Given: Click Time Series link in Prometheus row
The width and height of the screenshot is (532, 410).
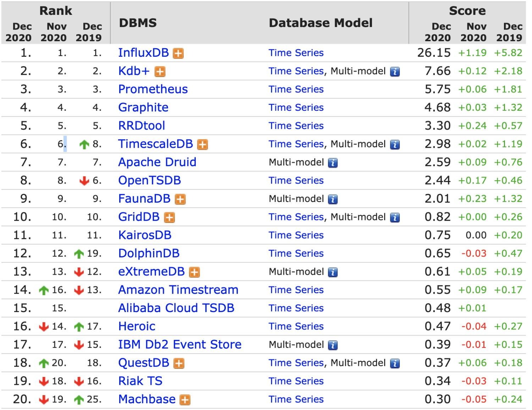Looking at the screenshot, I should (x=296, y=89).
